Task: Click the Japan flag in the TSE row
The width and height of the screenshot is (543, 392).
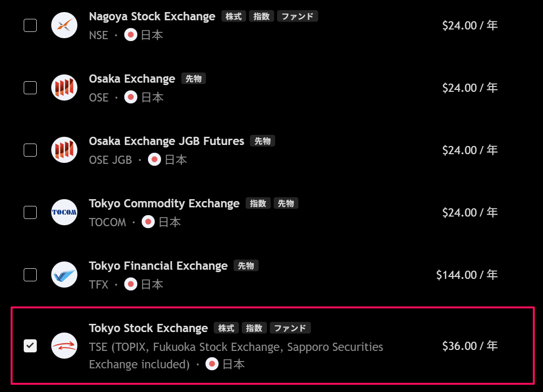Action: click(x=212, y=363)
